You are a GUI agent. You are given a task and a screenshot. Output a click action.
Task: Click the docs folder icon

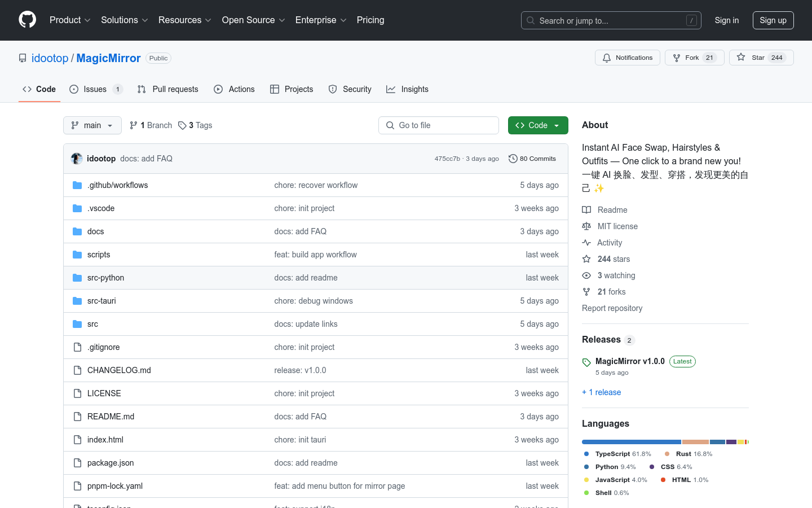77,231
